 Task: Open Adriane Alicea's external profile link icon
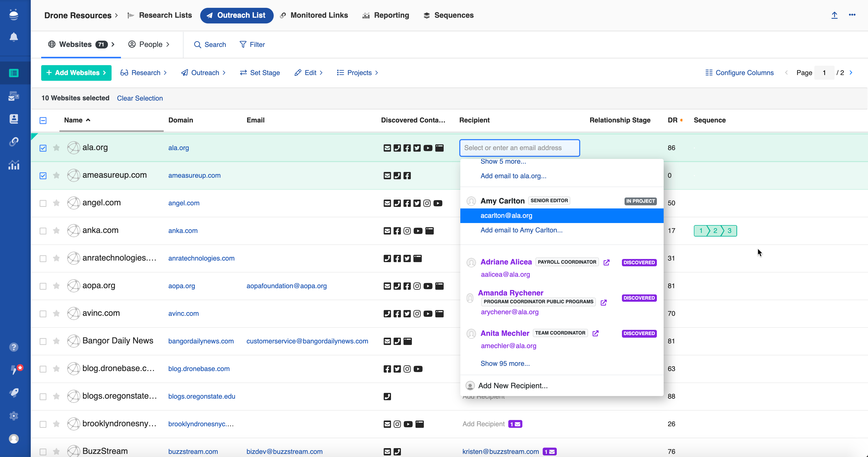pos(607,262)
